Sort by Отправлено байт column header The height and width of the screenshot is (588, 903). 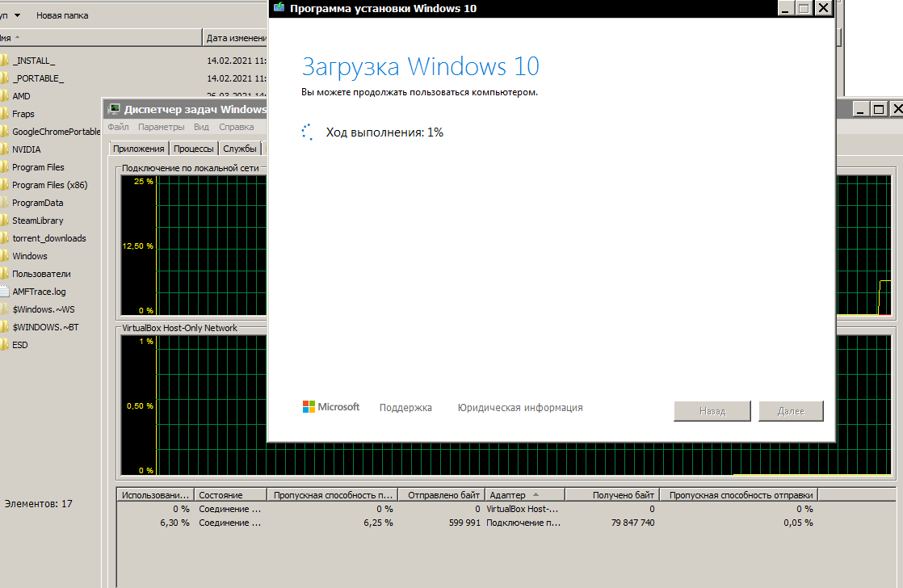[440, 494]
